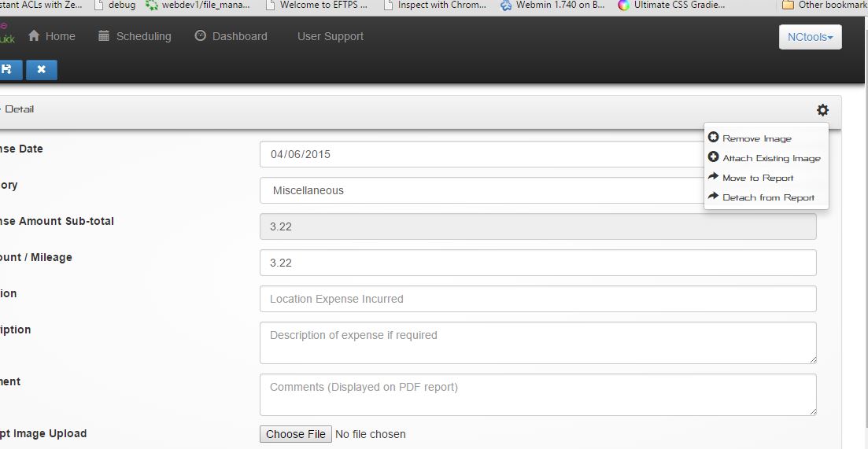
Task: Open the User Support link
Action: point(330,36)
